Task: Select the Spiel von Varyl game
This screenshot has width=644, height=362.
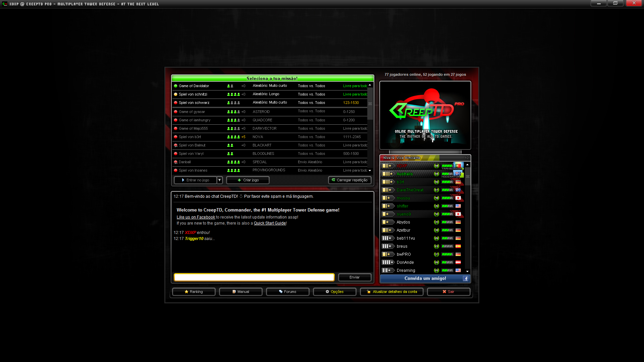Action: [270, 154]
